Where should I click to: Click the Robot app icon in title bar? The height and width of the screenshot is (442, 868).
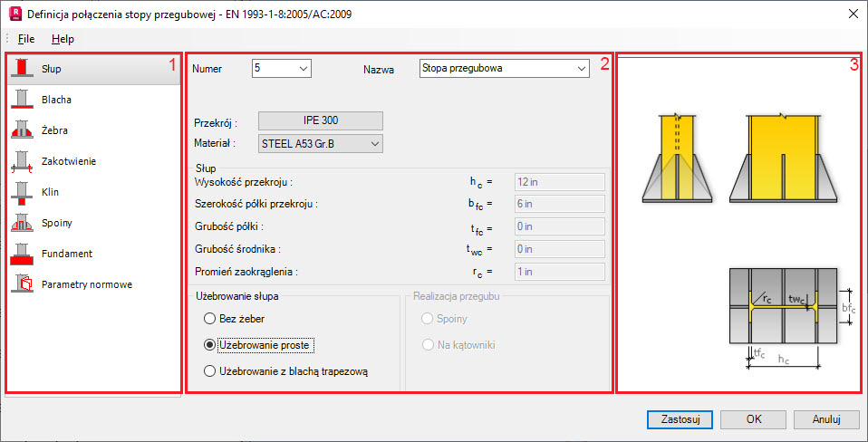[x=14, y=12]
